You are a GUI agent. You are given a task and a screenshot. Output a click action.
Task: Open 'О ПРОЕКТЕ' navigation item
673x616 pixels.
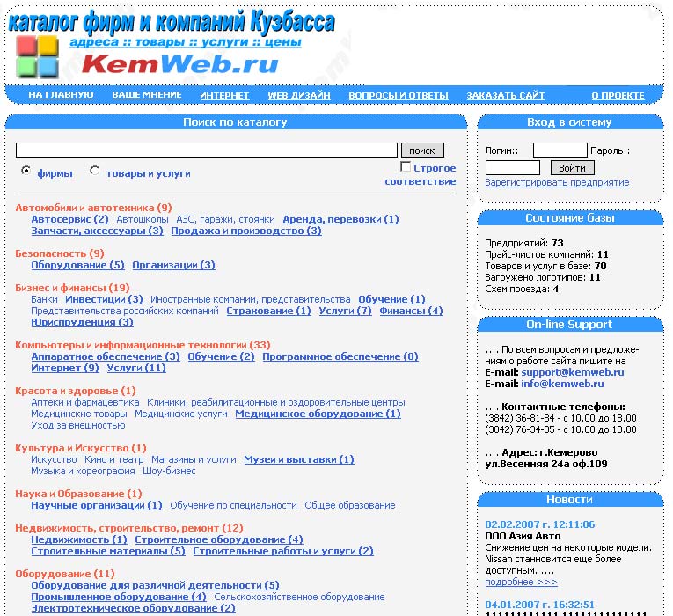pos(618,95)
